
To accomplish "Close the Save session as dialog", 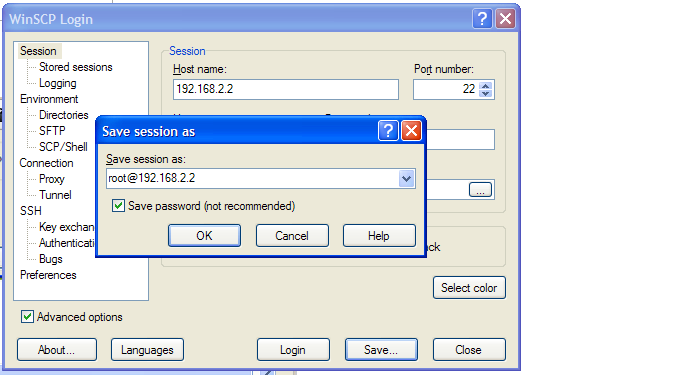I will click(x=411, y=131).
